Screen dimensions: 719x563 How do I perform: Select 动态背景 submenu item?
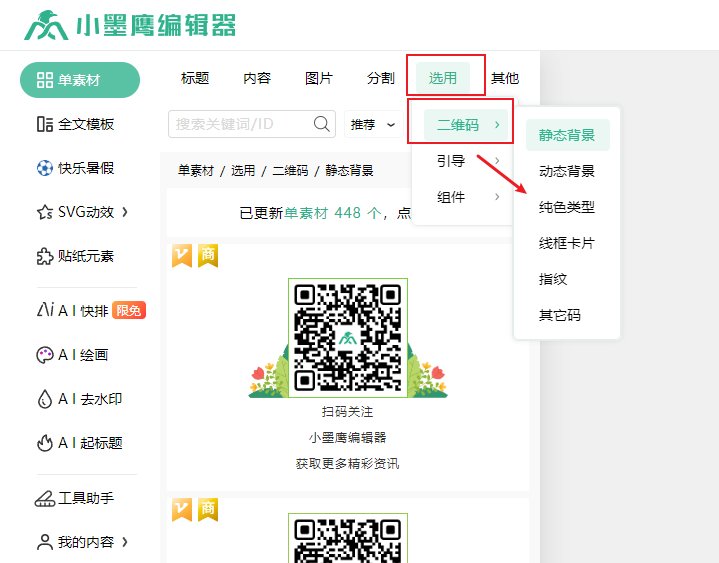[x=568, y=171]
